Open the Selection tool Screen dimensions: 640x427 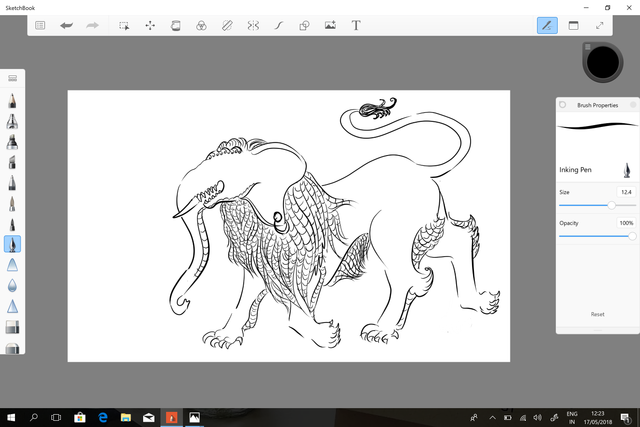124,25
